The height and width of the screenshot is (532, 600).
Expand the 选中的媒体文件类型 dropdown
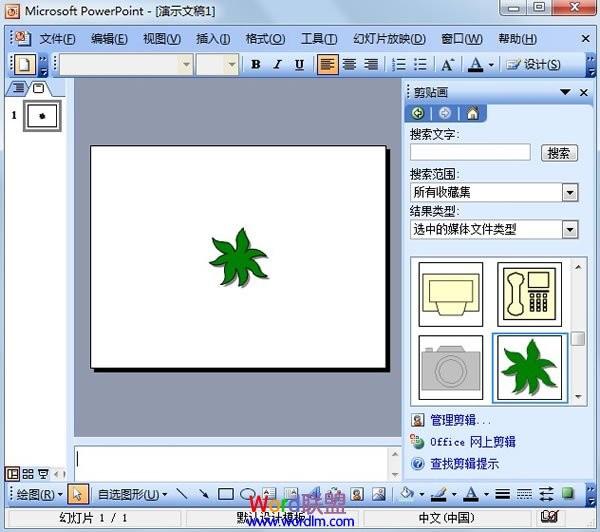coord(570,230)
